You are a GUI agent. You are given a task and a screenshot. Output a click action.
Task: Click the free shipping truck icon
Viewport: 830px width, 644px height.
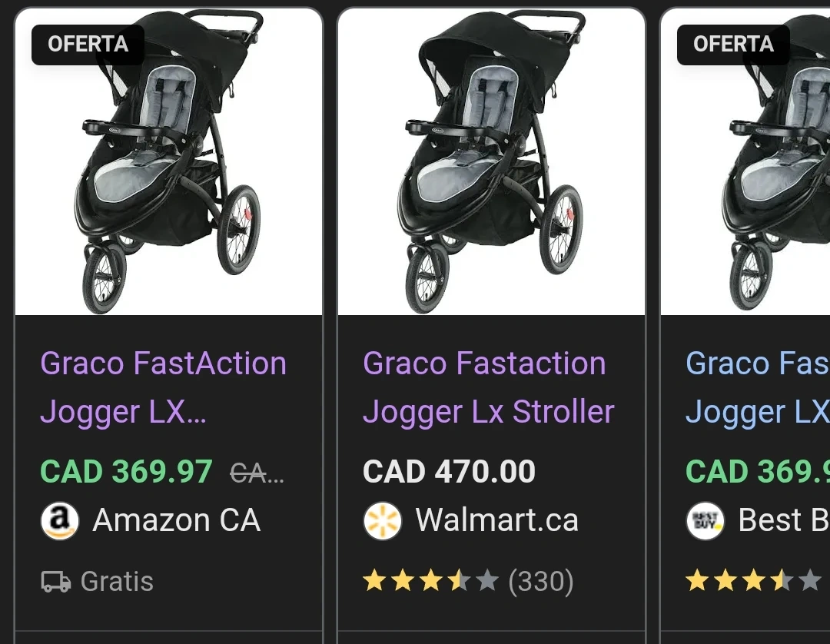pyautogui.click(x=55, y=582)
